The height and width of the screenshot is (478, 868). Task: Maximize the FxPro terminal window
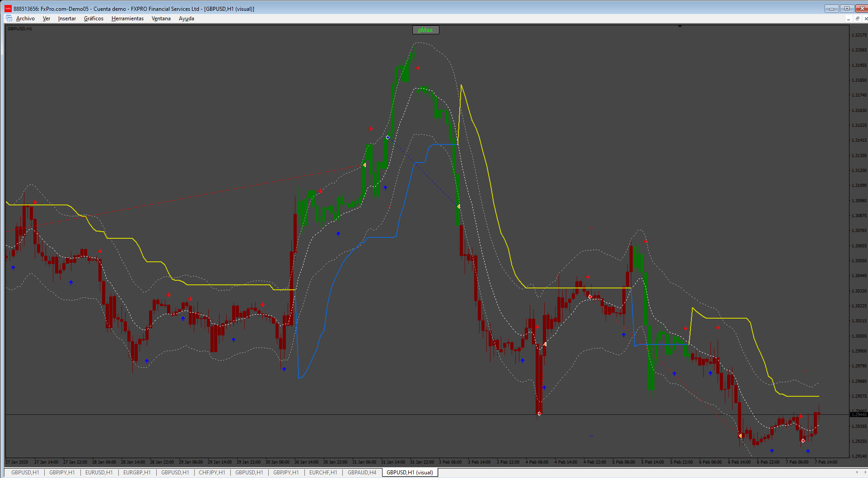(847, 9)
